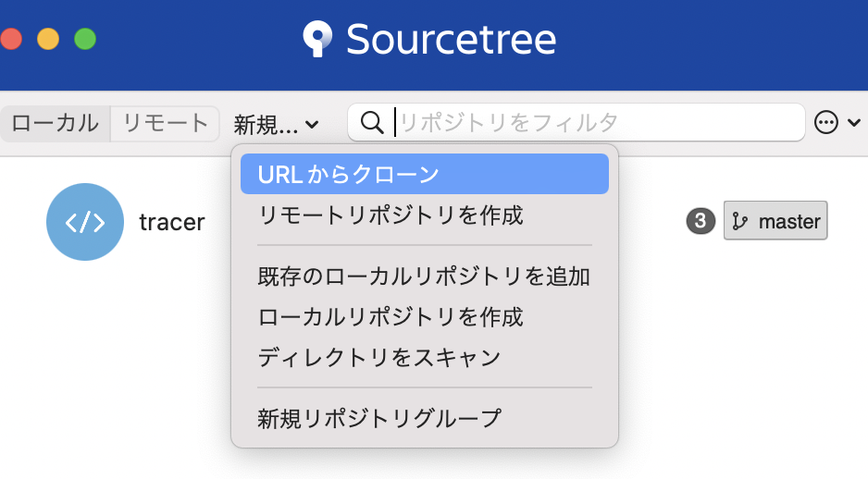Switch to the リモート tab

point(166,123)
